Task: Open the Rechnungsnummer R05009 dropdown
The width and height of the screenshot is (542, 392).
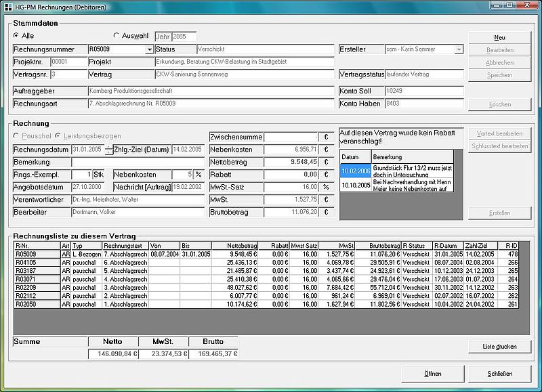Action: 149,49
